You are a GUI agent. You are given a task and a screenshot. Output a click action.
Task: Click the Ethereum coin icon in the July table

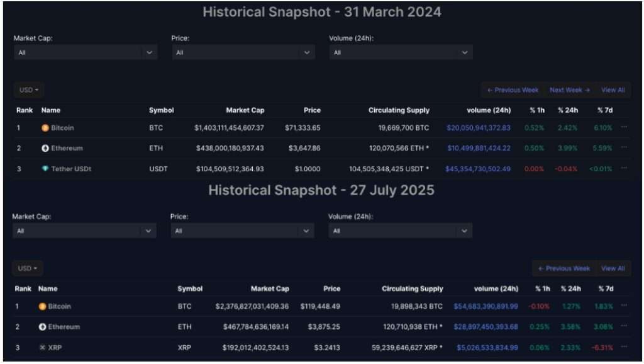[x=42, y=327]
